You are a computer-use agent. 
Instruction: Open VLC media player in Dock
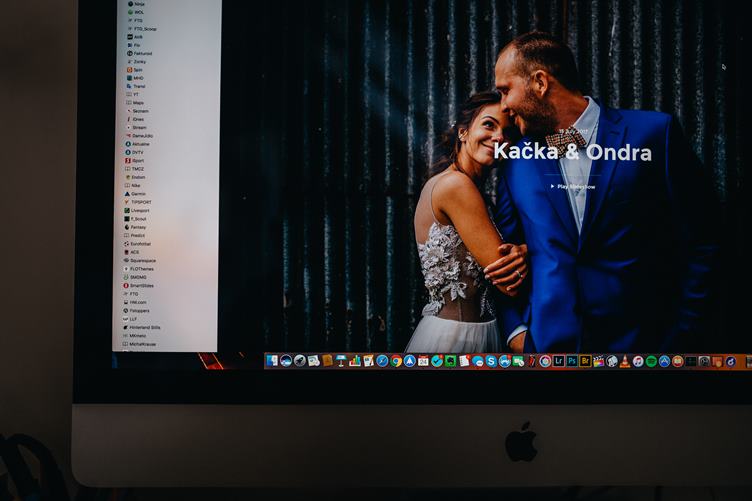[625, 361]
